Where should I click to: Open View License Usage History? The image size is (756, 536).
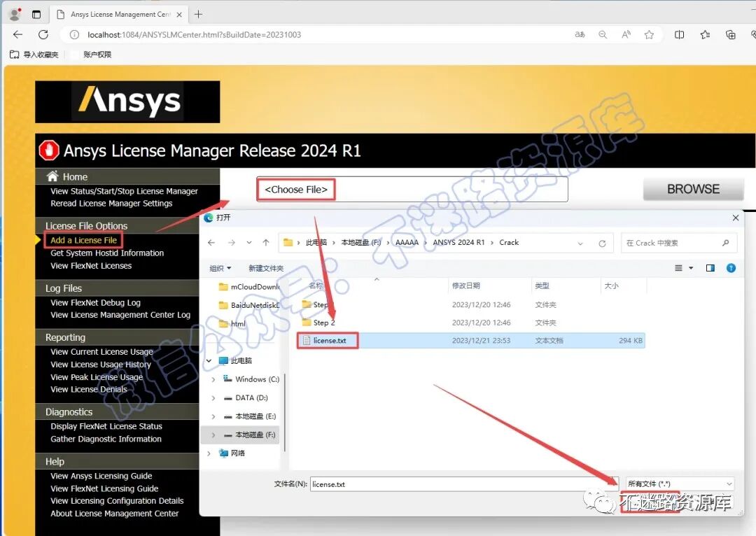[101, 365]
